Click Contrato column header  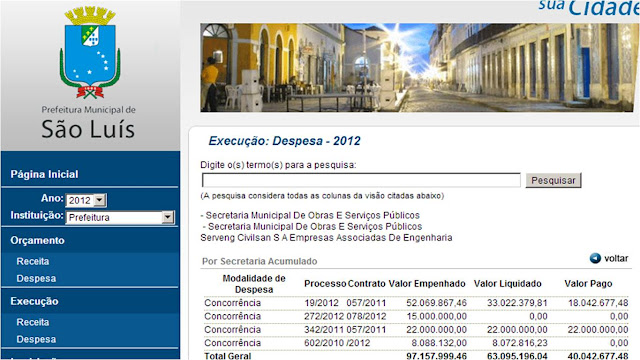(x=367, y=284)
